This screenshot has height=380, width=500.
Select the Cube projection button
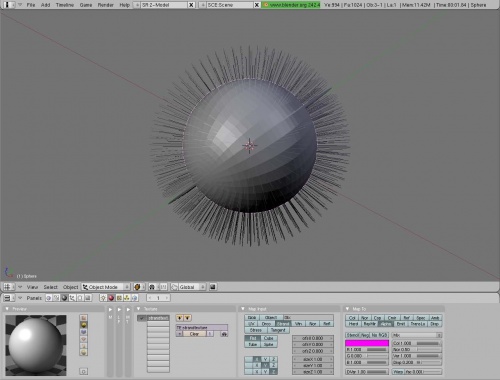269,338
